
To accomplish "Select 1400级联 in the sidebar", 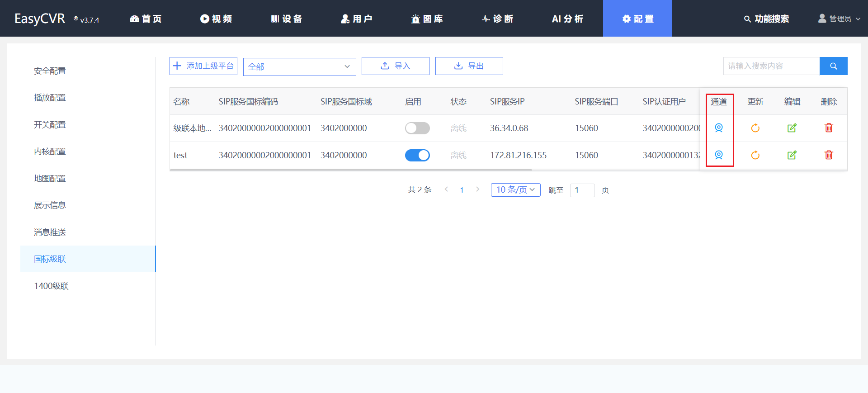I will 51,286.
